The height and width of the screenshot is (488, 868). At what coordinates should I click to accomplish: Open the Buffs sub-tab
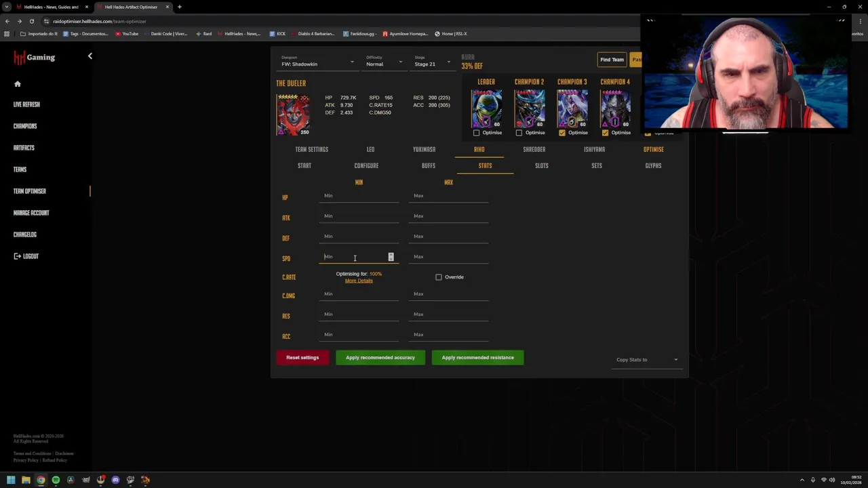[429, 165]
